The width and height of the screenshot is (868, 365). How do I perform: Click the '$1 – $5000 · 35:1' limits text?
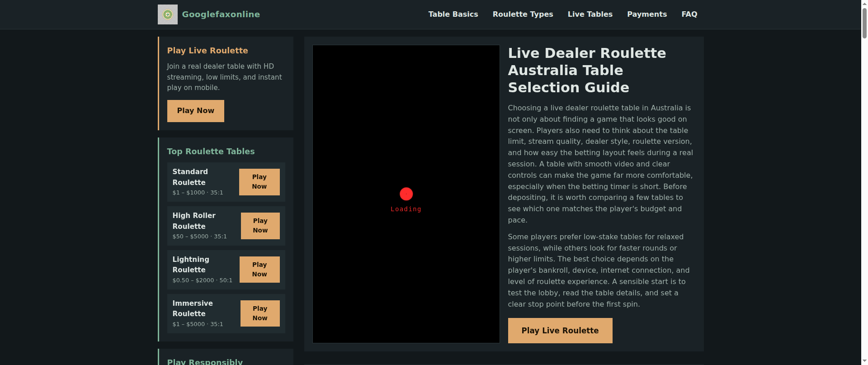(198, 324)
